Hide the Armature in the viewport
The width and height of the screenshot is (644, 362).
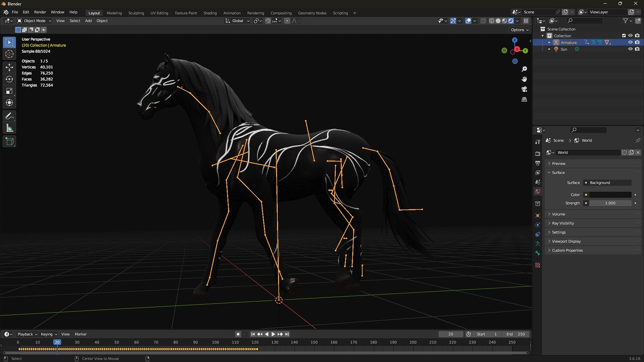(x=630, y=42)
